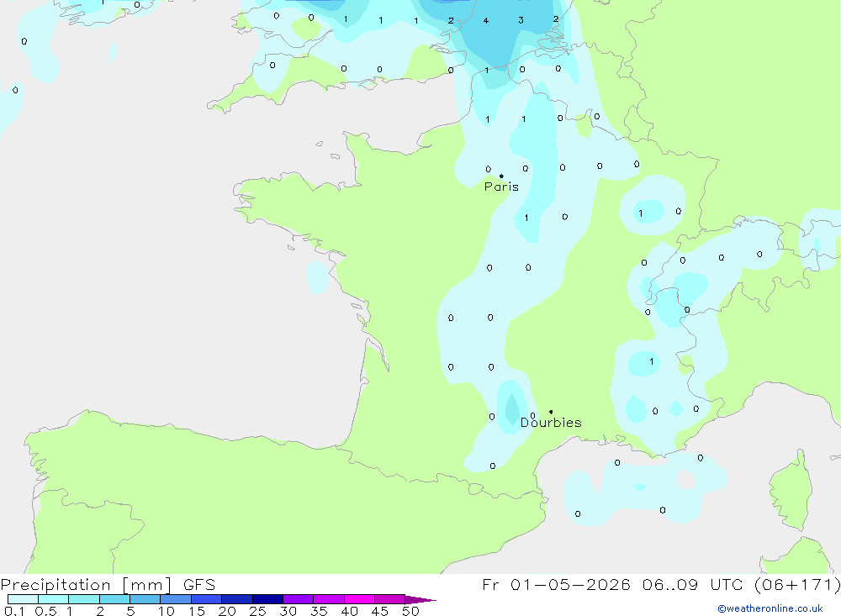Click the precipitation value 4 on the map

486,20
